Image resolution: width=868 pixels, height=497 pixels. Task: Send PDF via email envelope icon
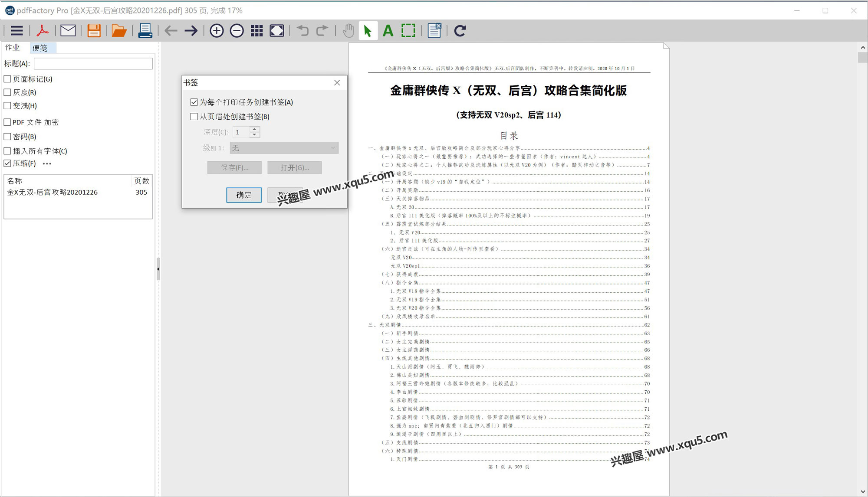[68, 30]
